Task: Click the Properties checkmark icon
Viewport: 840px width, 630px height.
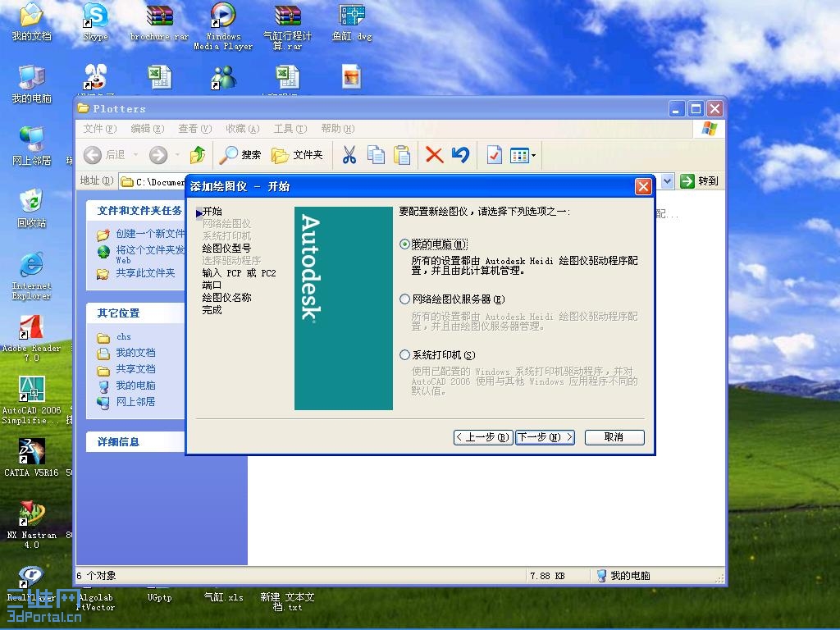Action: coord(494,155)
